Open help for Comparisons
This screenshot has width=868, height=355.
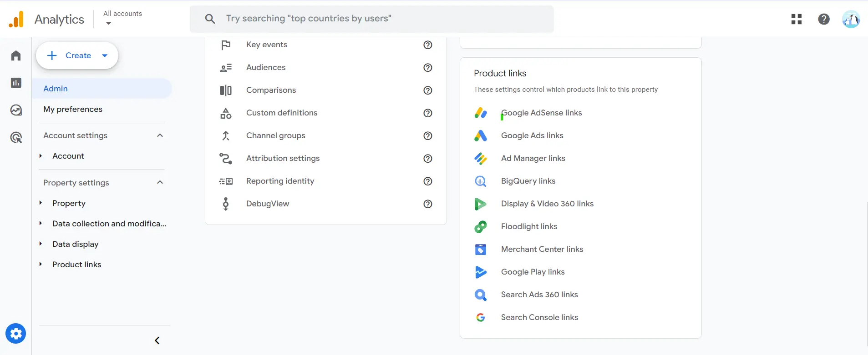pos(428,90)
